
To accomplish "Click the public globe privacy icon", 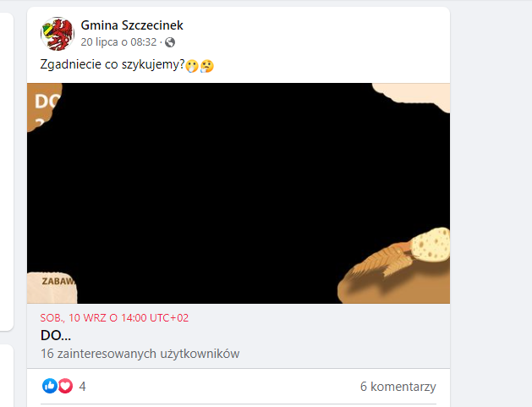I will coord(170,42).
